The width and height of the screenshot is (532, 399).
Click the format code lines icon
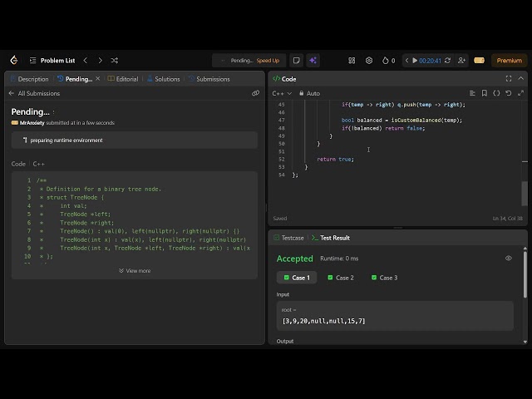(472, 93)
